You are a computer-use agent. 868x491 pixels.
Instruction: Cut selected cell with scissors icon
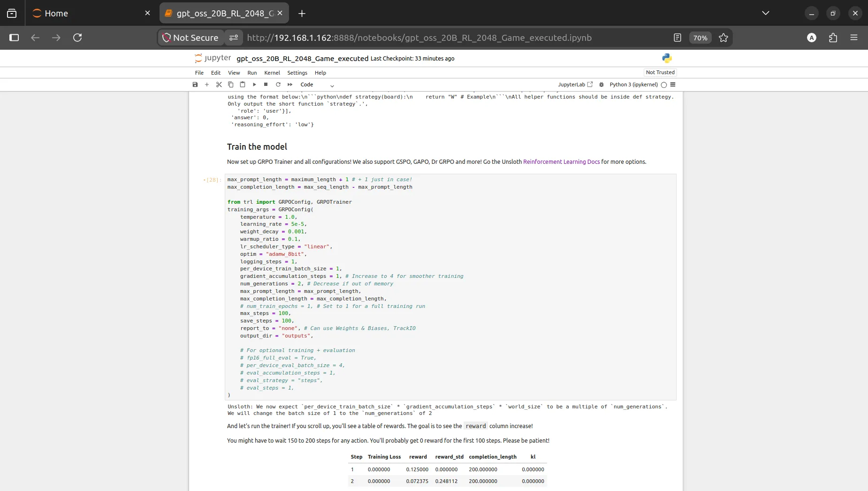(x=219, y=84)
